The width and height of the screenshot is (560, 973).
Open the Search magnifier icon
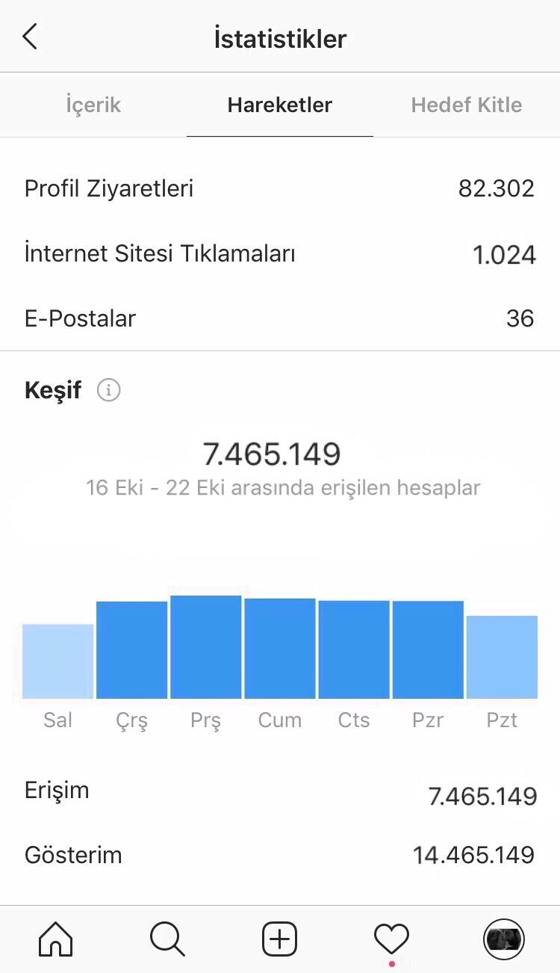click(167, 939)
